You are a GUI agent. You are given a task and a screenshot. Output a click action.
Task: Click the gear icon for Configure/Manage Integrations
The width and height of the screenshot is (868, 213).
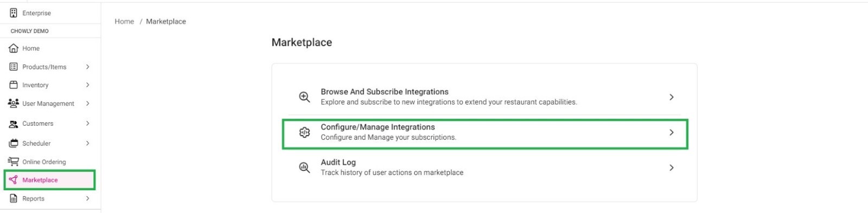[x=305, y=132]
